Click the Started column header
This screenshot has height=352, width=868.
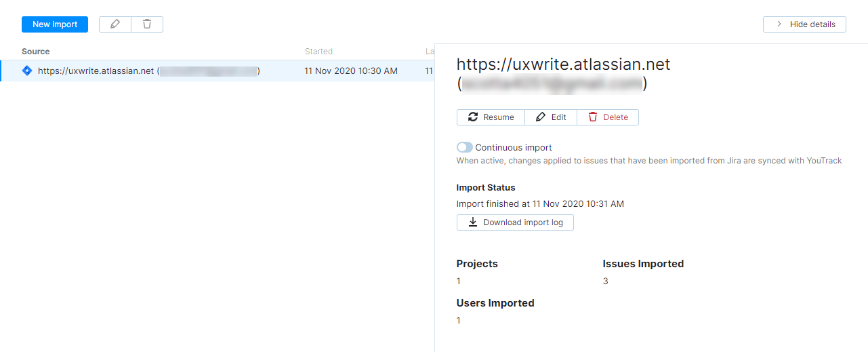point(318,52)
